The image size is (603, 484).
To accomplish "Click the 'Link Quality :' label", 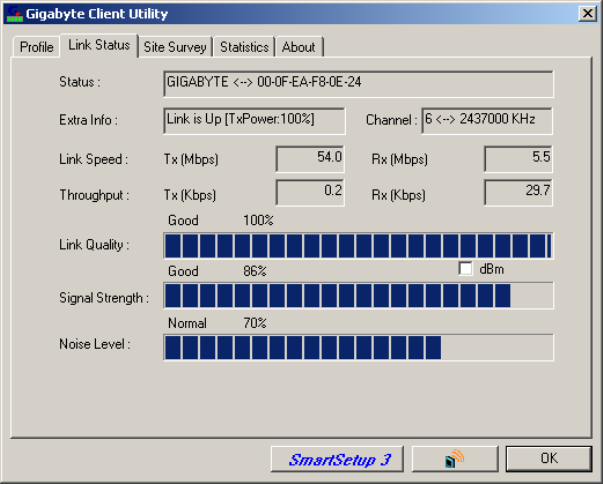I will [94, 245].
